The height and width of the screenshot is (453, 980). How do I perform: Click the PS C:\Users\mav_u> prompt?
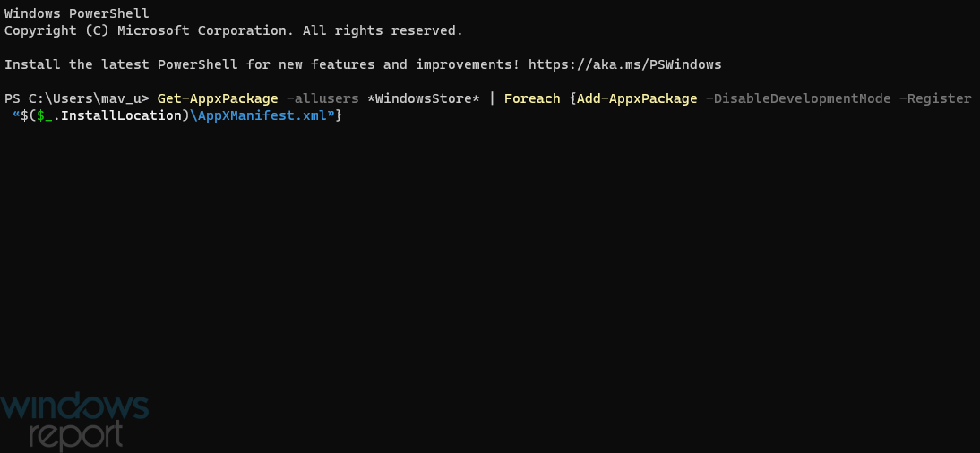pos(77,98)
